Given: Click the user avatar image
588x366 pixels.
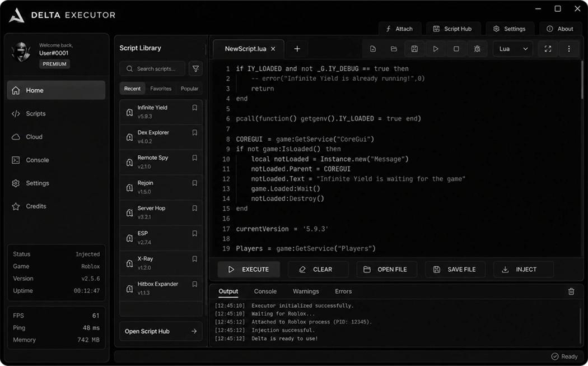Looking at the screenshot, I should click(x=21, y=52).
